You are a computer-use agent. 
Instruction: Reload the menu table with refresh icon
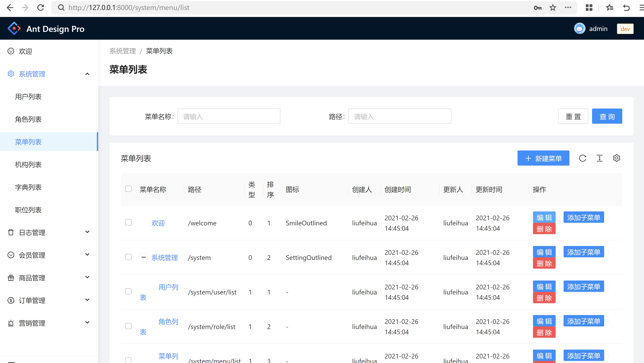tap(582, 158)
